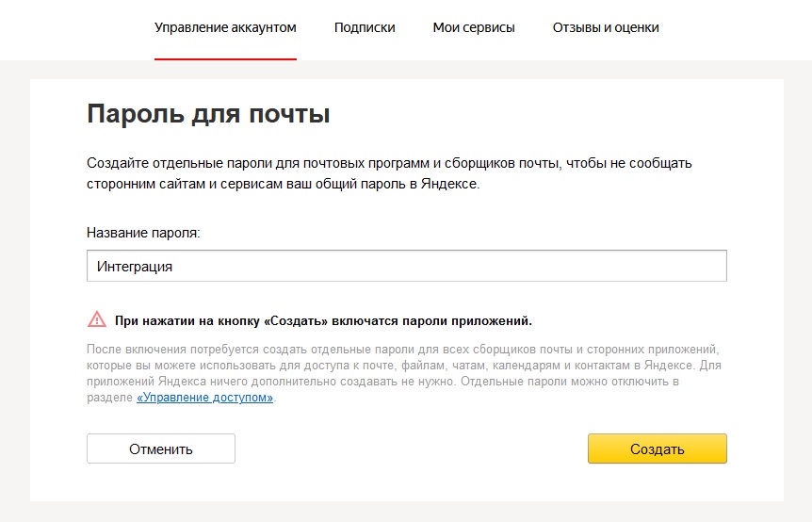Focus the Название пароля input field

coord(407,266)
